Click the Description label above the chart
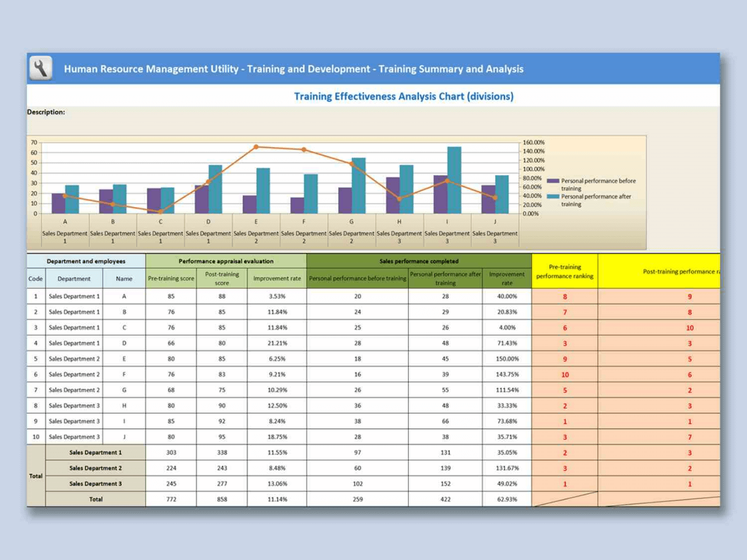The image size is (747, 560). pos(46,112)
